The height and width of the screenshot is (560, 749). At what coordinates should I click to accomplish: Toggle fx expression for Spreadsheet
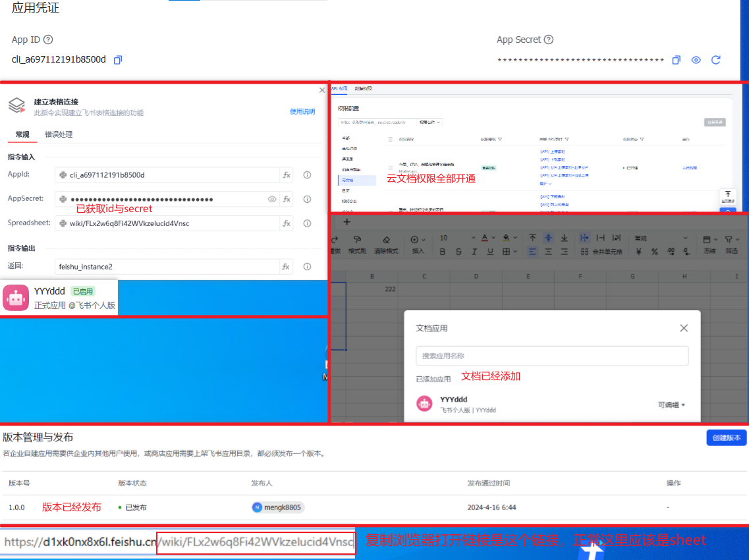[287, 223]
